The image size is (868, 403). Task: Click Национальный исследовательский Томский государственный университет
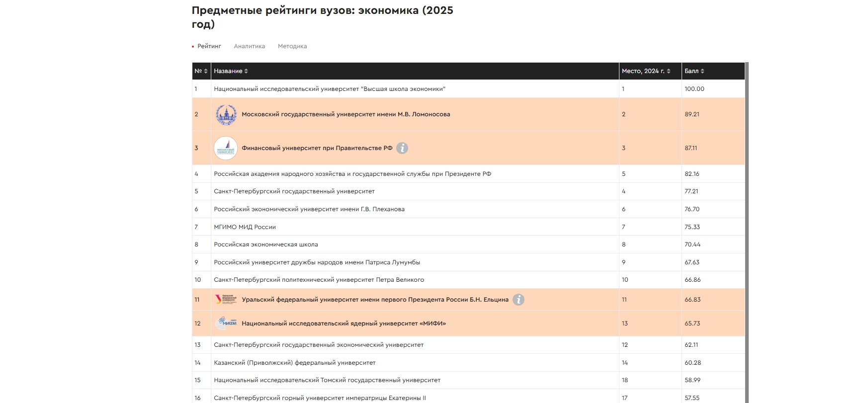[x=327, y=380]
